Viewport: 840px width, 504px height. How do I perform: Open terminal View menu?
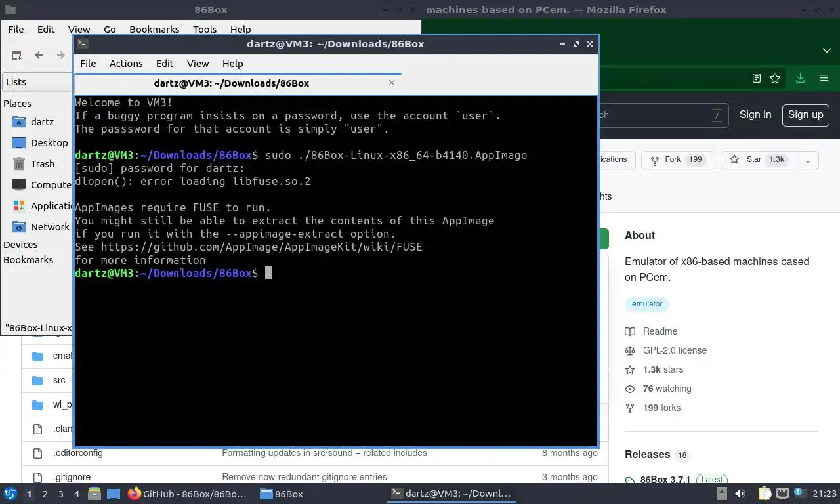point(198,64)
